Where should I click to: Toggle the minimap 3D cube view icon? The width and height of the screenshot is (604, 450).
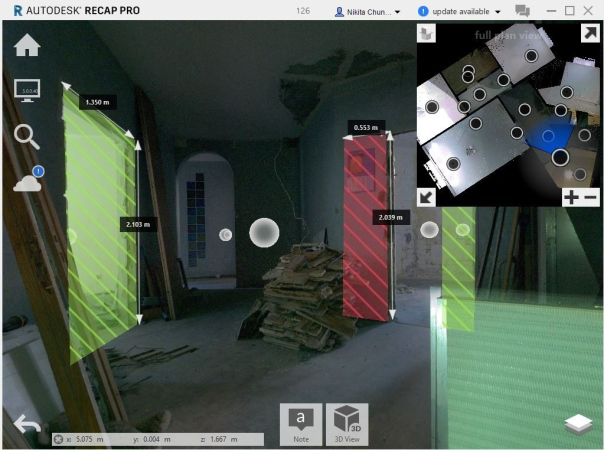(427, 34)
